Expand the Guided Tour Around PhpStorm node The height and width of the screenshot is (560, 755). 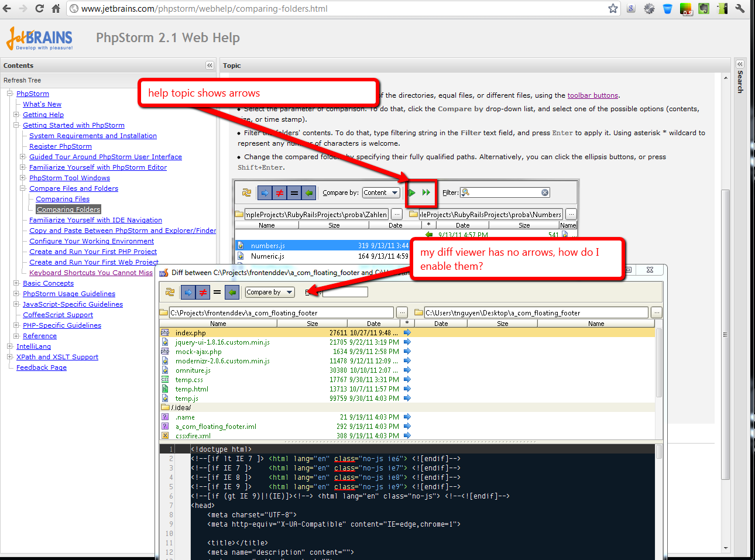pos(23,157)
